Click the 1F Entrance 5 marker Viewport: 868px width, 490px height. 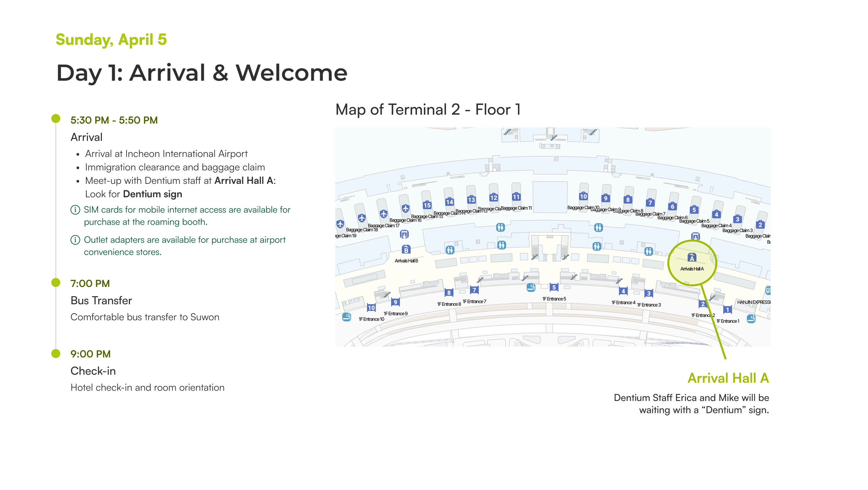(x=554, y=288)
